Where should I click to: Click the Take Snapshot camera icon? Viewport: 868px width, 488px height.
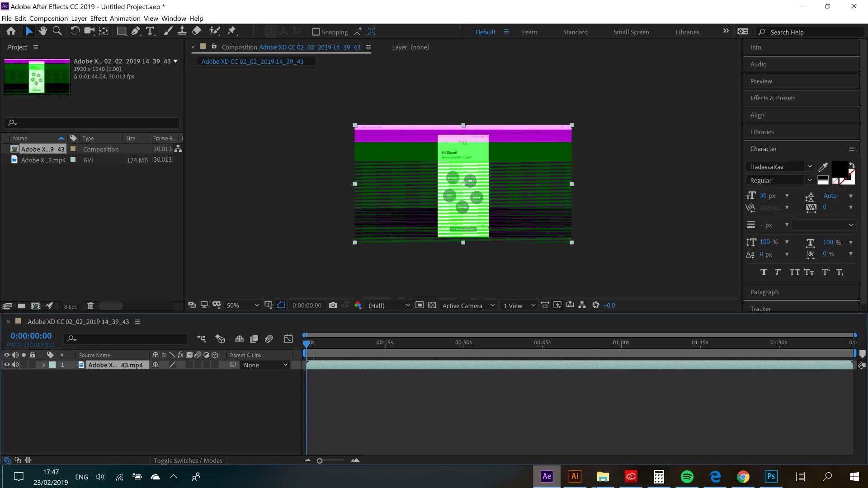(x=333, y=305)
